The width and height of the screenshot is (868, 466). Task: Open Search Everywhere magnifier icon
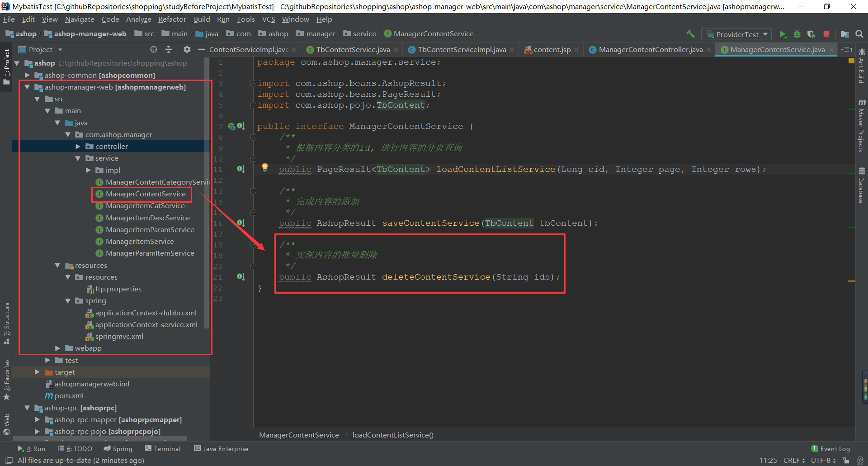tap(859, 34)
